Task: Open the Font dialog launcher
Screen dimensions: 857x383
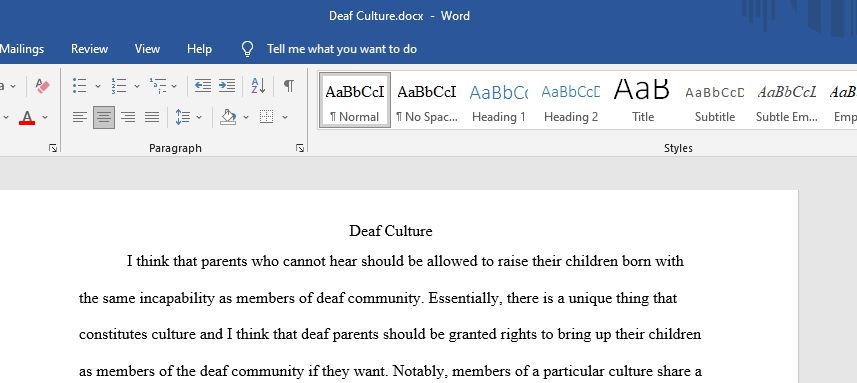Action: 53,148
